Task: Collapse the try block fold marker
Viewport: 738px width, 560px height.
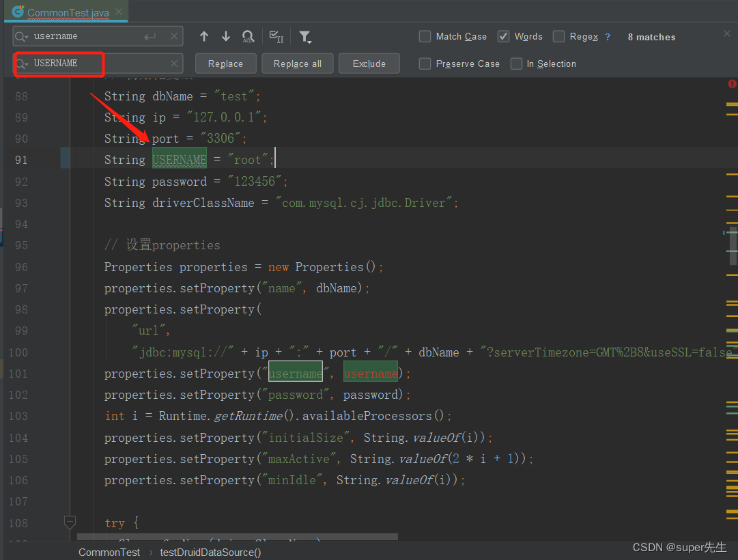Action: (x=70, y=522)
